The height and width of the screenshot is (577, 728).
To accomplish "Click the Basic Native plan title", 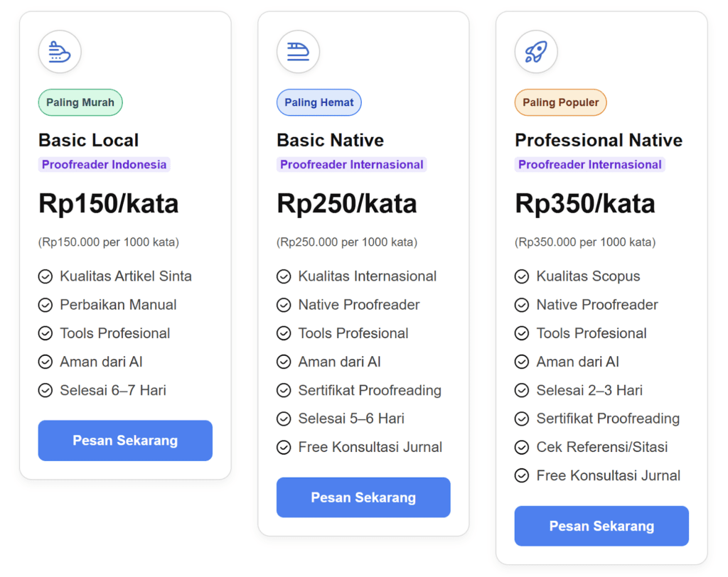I will [x=330, y=140].
